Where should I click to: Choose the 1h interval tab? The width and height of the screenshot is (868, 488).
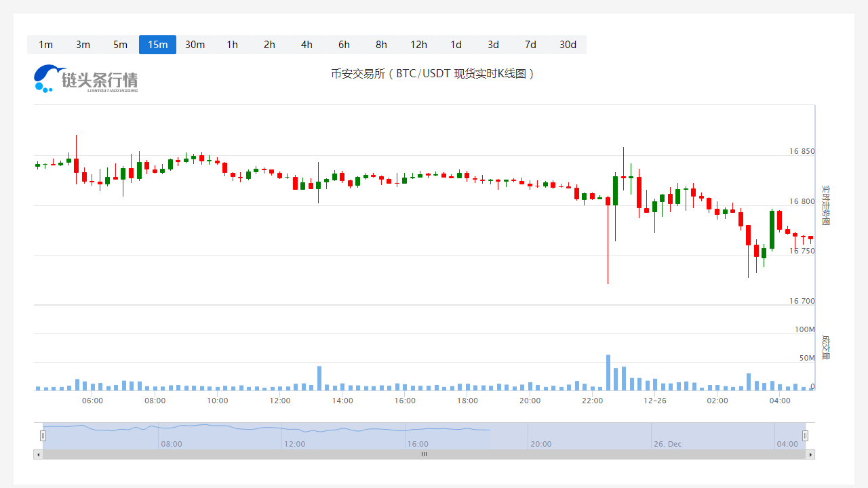click(x=232, y=45)
